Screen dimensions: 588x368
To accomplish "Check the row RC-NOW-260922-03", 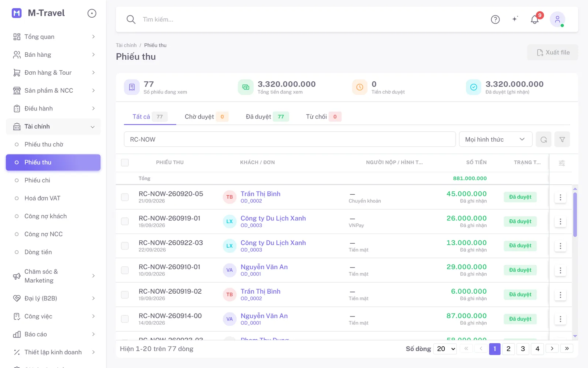I will click(125, 246).
